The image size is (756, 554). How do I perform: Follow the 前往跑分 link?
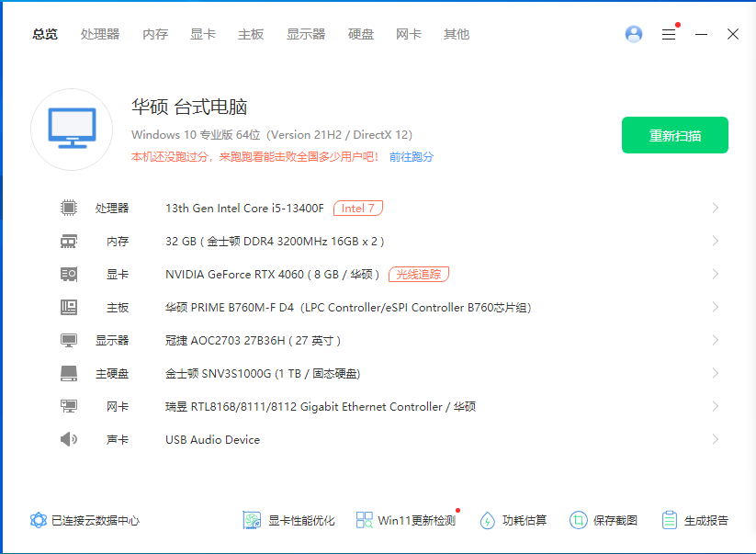coord(412,157)
